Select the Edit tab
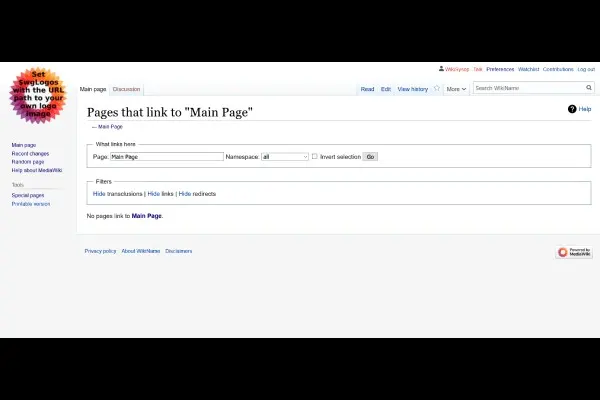Image resolution: width=600 pixels, height=400 pixels. tap(386, 89)
